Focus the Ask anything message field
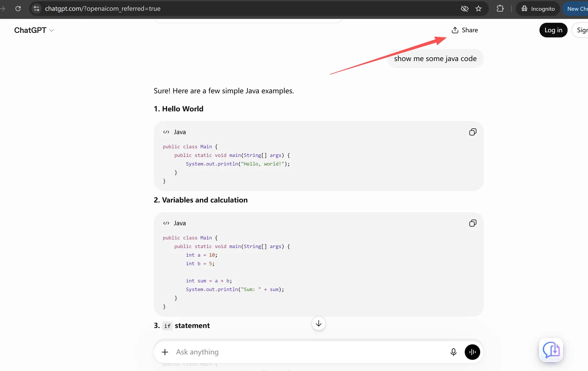Screen dimensions: 588x371 pos(309,352)
